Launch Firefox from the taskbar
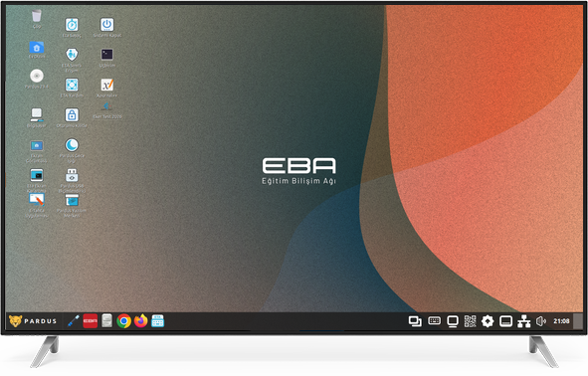 click(140, 321)
